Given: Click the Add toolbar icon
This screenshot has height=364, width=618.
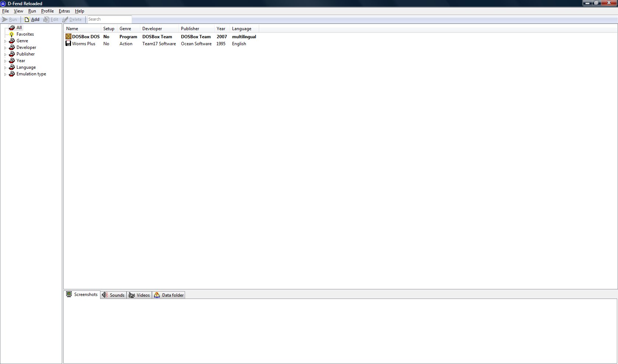Looking at the screenshot, I should tap(27, 19).
